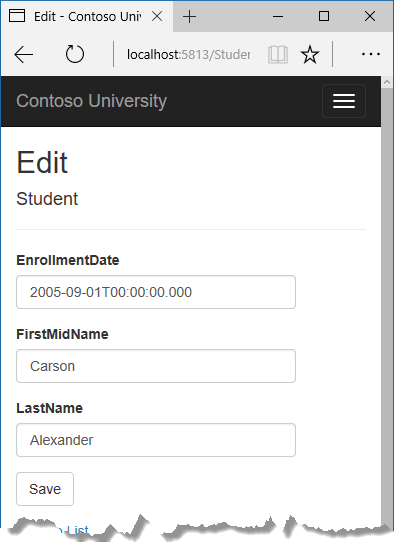394x542 pixels.
Task: Open reading view book icon
Action: 278,54
